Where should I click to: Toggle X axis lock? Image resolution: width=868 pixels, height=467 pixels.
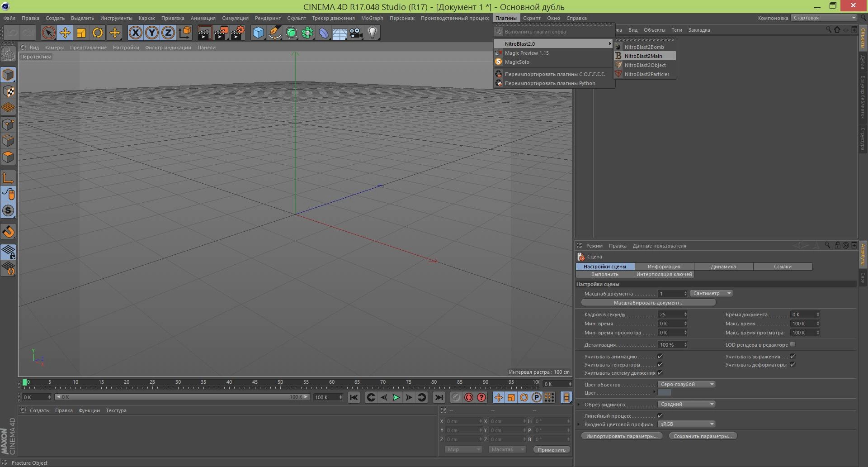pos(135,33)
